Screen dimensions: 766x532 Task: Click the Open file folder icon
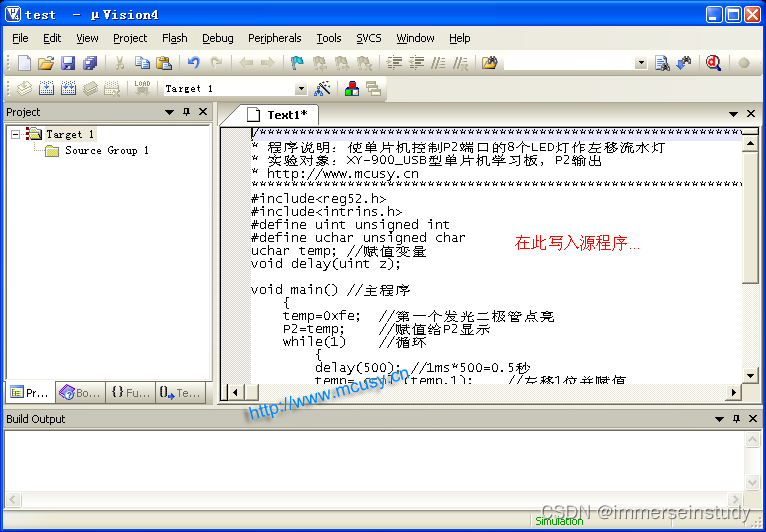tap(45, 63)
